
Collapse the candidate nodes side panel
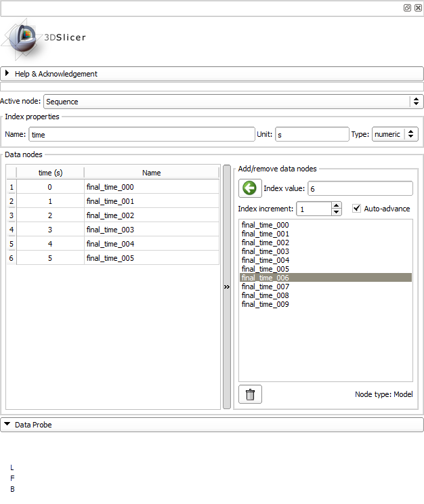226,287
